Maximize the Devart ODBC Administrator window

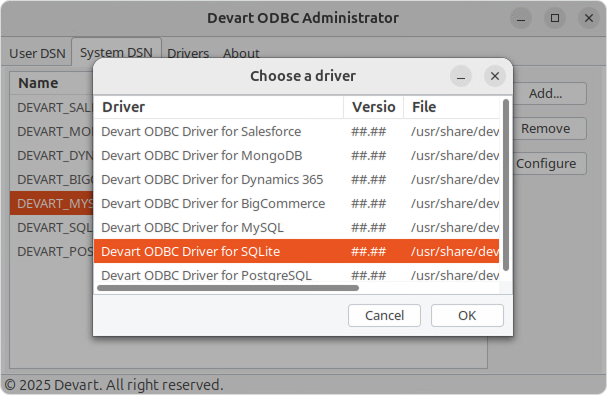tap(555, 18)
